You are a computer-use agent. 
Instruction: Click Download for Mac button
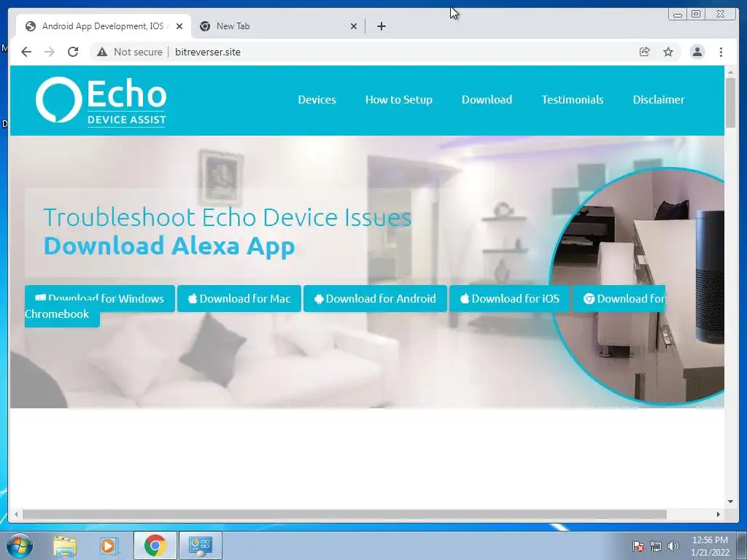[x=239, y=298]
